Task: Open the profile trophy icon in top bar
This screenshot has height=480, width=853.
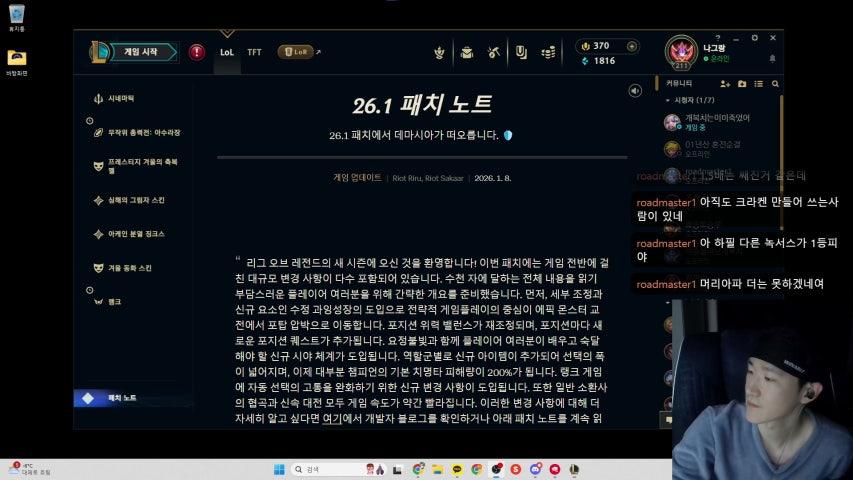Action: [x=440, y=52]
